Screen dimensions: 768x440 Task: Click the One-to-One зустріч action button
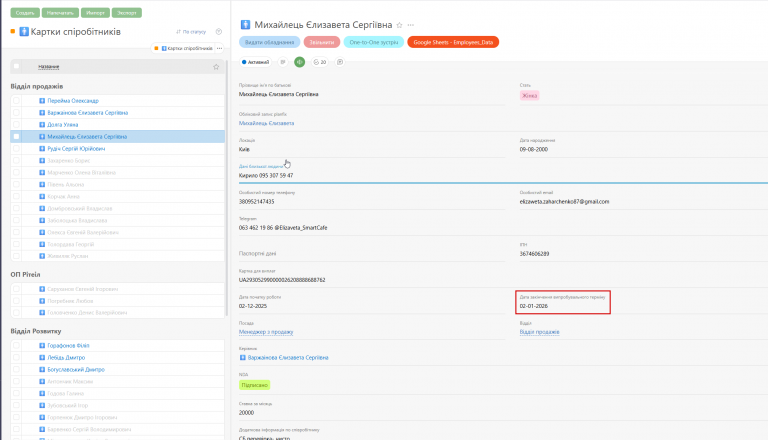(x=374, y=42)
